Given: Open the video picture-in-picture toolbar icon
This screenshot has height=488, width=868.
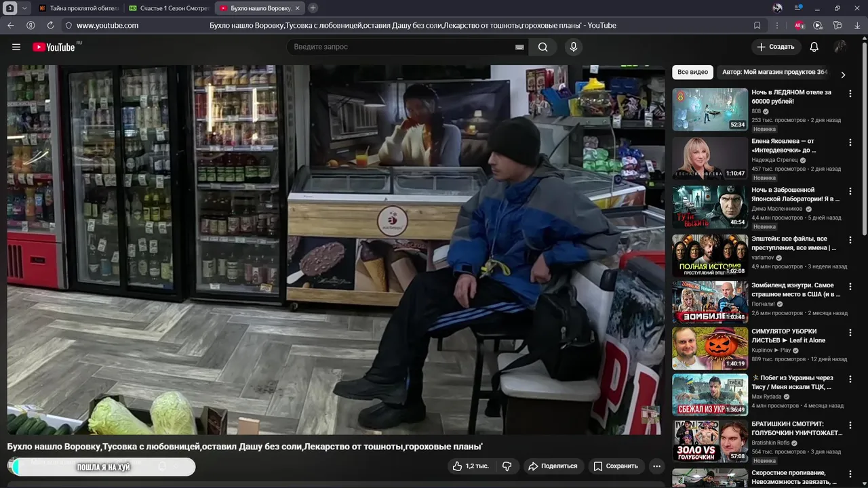Looking at the screenshot, I should (818, 25).
